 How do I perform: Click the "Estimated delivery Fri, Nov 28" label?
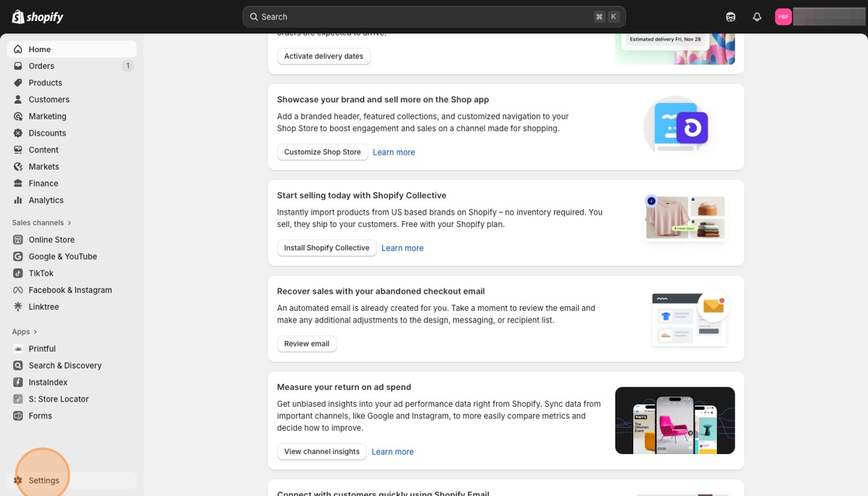(665, 40)
